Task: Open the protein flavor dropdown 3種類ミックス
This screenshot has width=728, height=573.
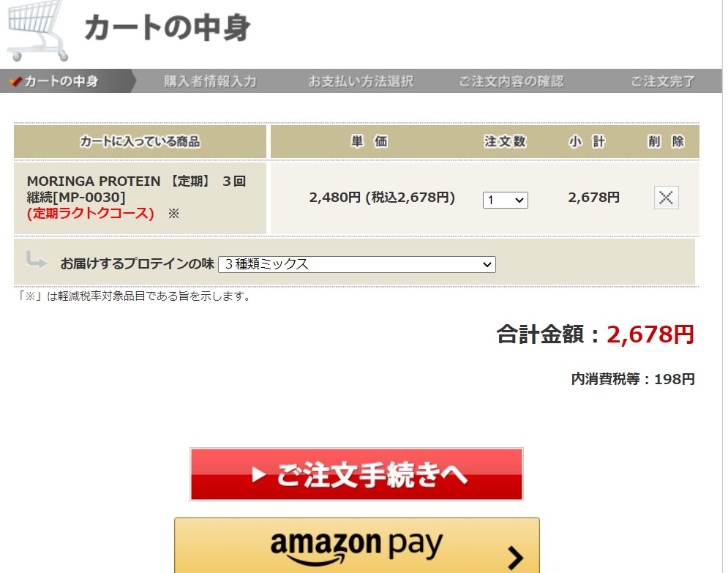Action: (356, 264)
